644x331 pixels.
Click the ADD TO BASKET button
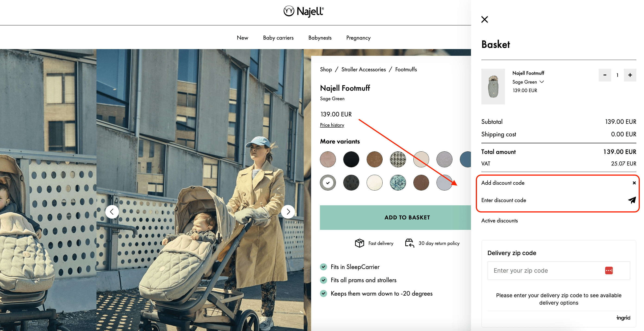(395, 217)
